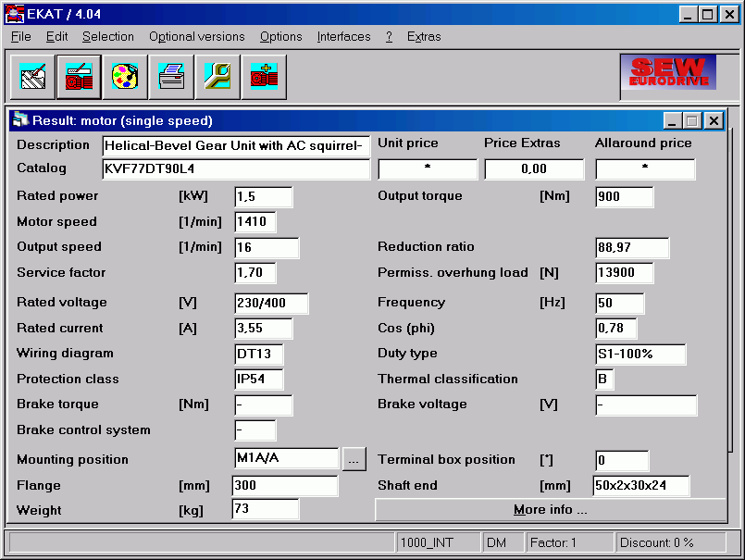Image resolution: width=745 pixels, height=560 pixels.
Task: Click the Service factor value 1,70
Action: [x=255, y=273]
